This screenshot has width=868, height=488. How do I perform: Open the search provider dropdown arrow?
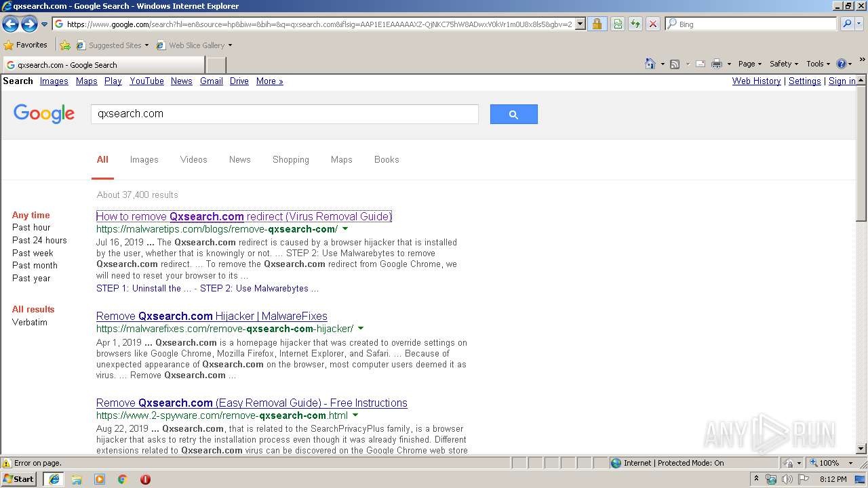coord(859,24)
